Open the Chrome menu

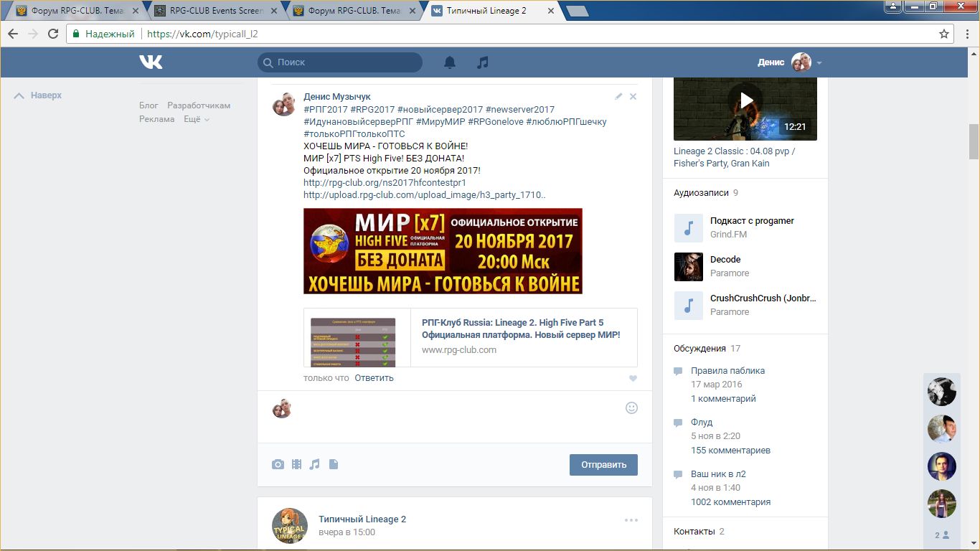[x=966, y=34]
